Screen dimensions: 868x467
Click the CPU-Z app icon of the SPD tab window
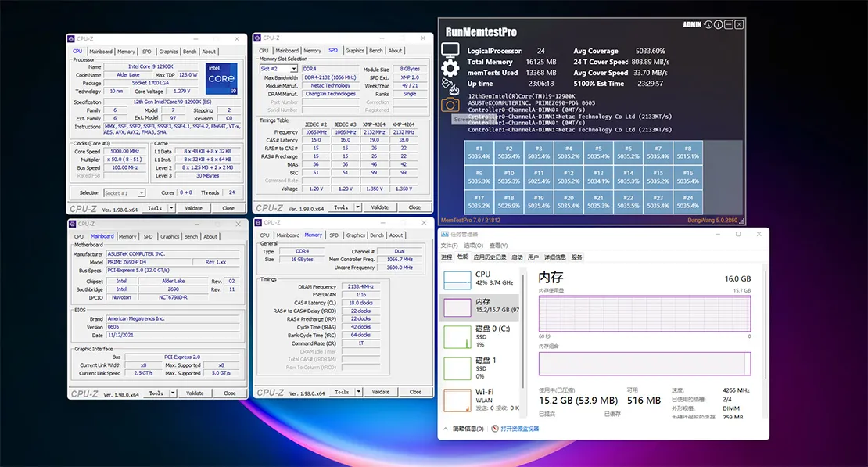coord(256,38)
